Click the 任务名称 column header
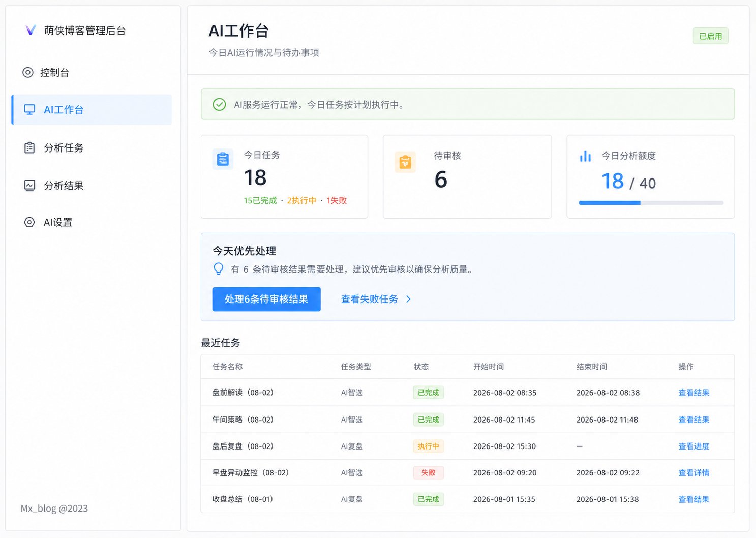 point(227,367)
